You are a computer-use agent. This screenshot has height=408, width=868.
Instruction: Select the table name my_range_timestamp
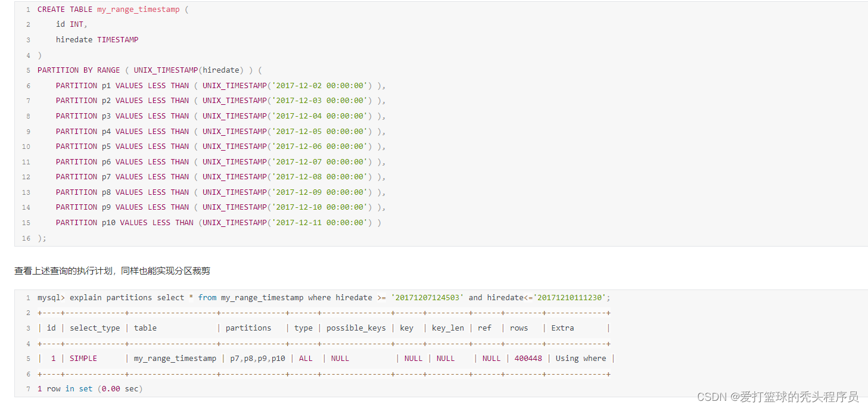pyautogui.click(x=137, y=9)
